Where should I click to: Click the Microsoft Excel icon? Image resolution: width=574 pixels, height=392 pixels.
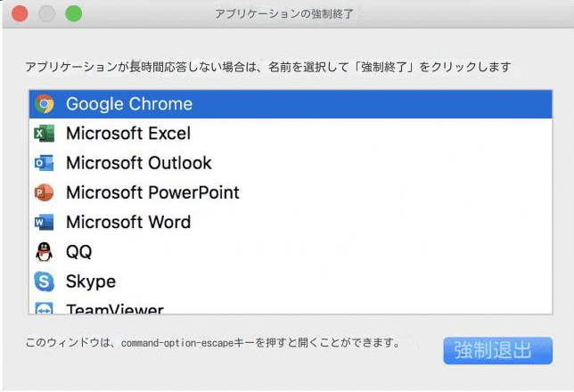(45, 134)
